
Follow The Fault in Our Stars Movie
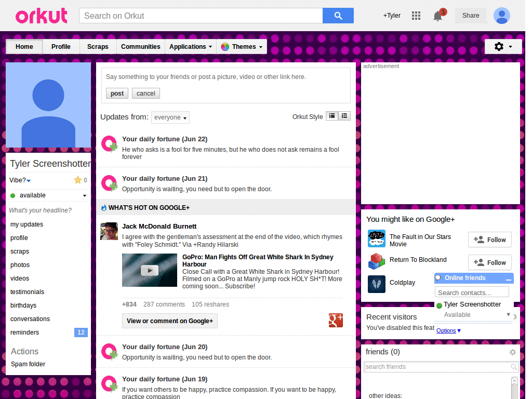(x=489, y=240)
